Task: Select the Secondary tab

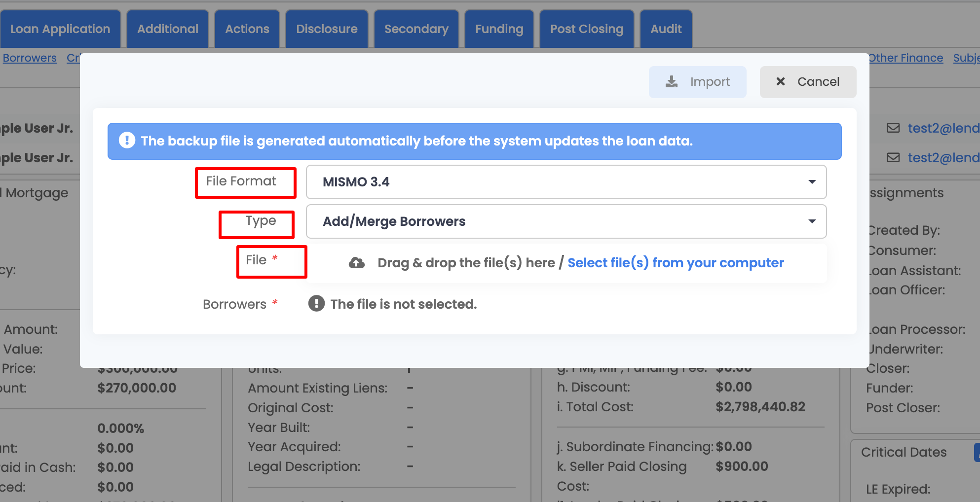Action: point(416,29)
